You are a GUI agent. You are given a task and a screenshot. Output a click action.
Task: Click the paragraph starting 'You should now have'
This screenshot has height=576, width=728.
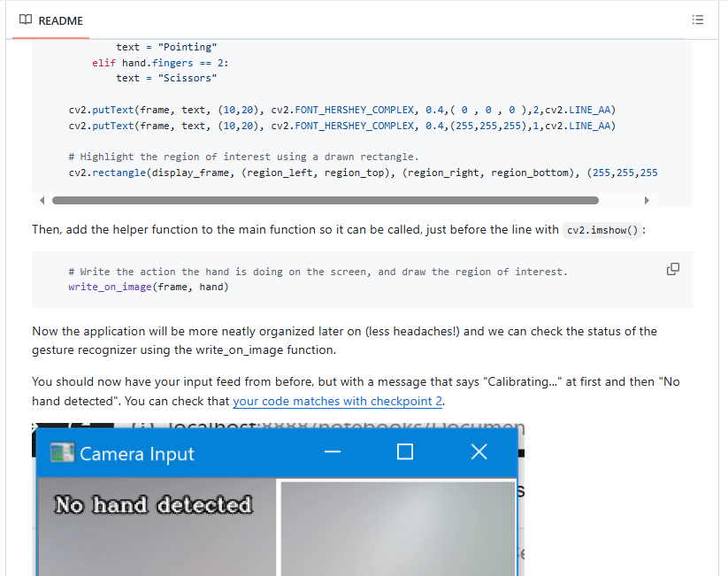point(356,392)
